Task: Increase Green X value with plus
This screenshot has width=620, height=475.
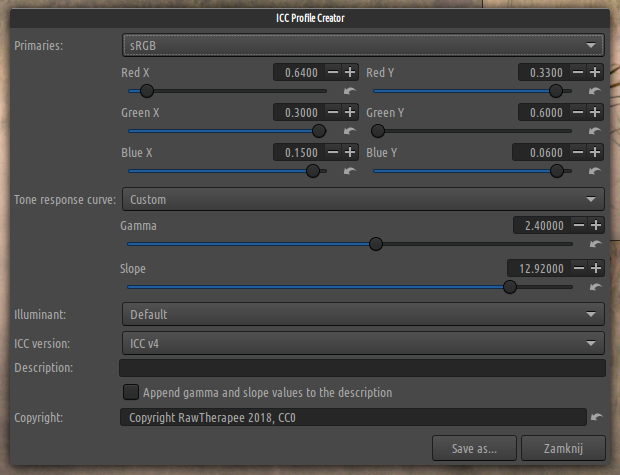Action: click(350, 112)
